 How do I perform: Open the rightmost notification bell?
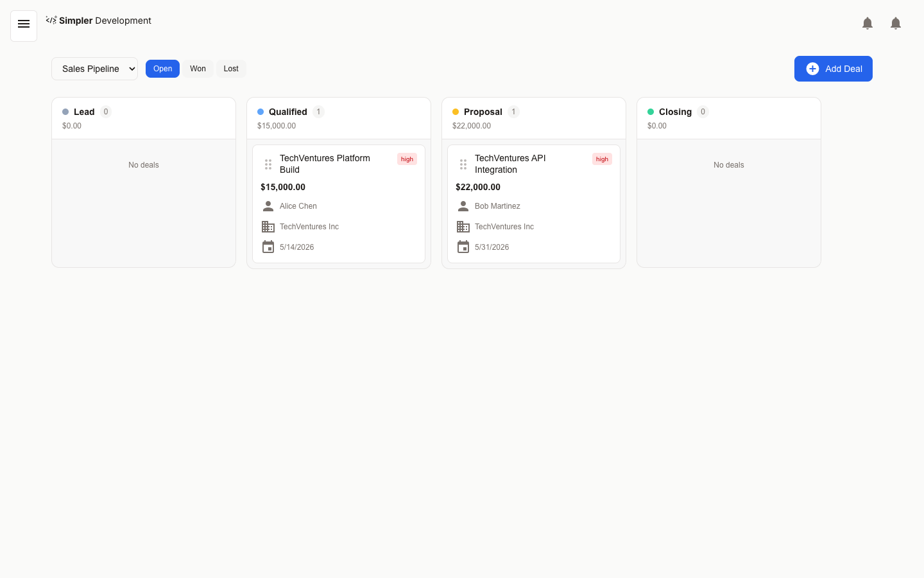click(896, 24)
